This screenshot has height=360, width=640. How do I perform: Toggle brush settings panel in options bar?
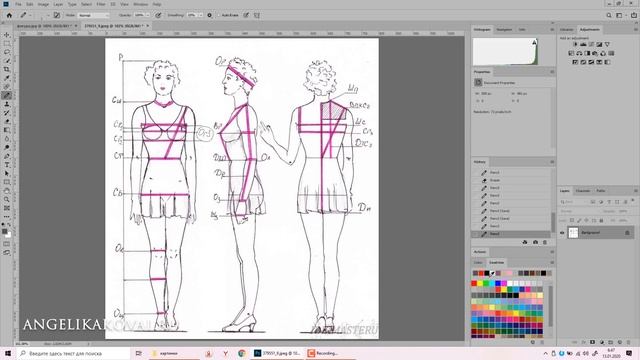57,15
